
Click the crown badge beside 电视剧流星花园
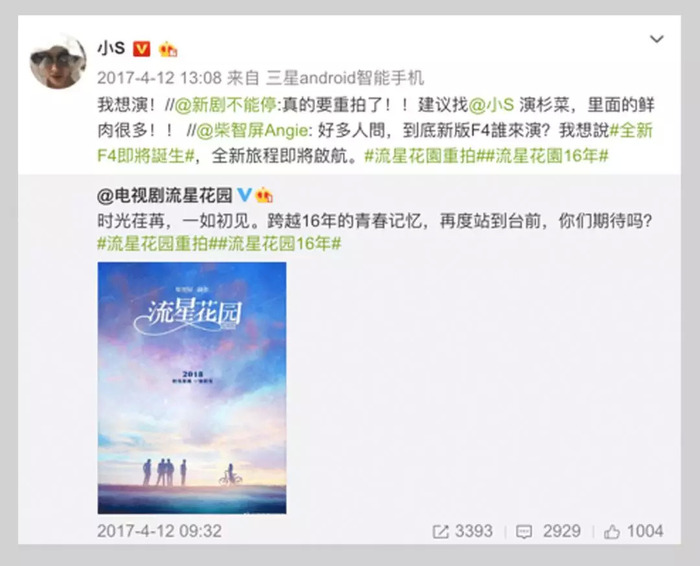point(263,195)
